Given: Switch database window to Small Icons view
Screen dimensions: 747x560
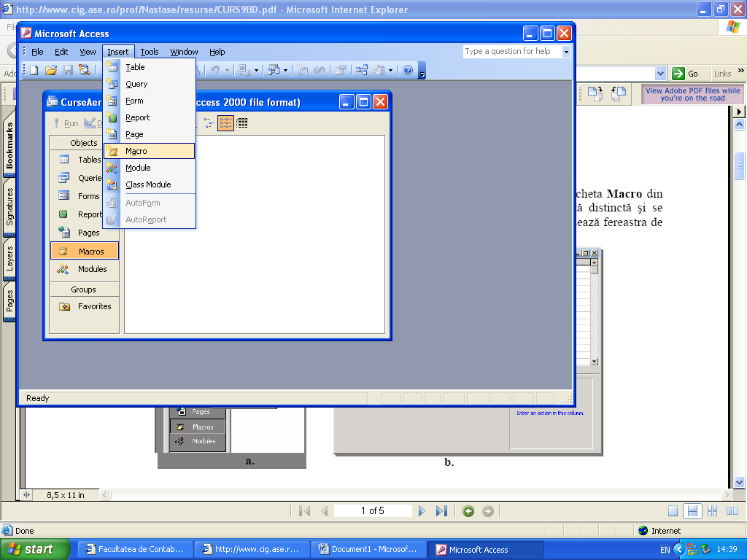Looking at the screenshot, I should tap(209, 123).
